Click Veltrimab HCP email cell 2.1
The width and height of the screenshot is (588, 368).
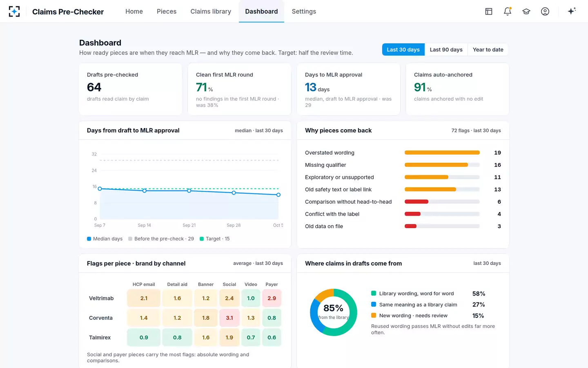(x=144, y=298)
